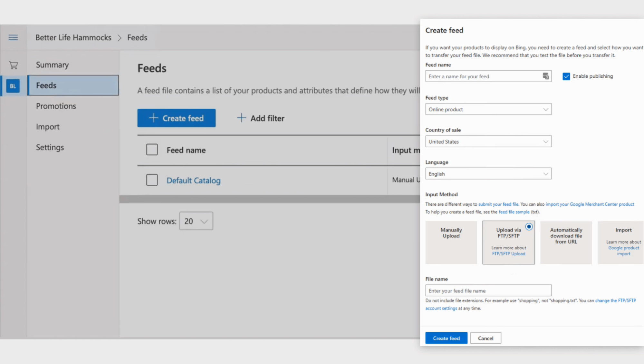Choose Automatically download file from URL
Screen dimensions: 644x364
pos(566,242)
